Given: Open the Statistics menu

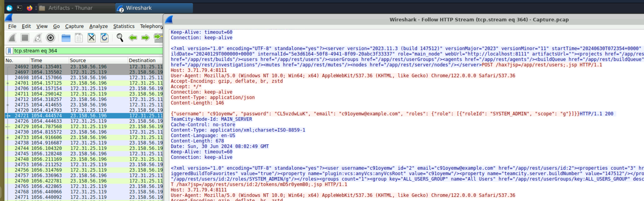Looking at the screenshot, I should coord(124,26).
